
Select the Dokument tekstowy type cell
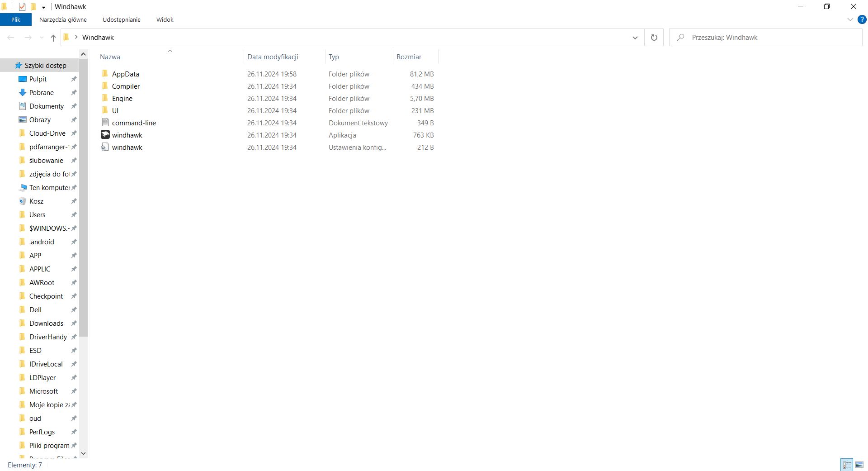[x=358, y=123]
